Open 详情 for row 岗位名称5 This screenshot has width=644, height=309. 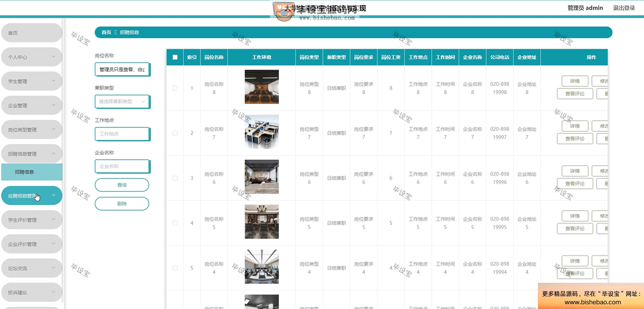575,216
